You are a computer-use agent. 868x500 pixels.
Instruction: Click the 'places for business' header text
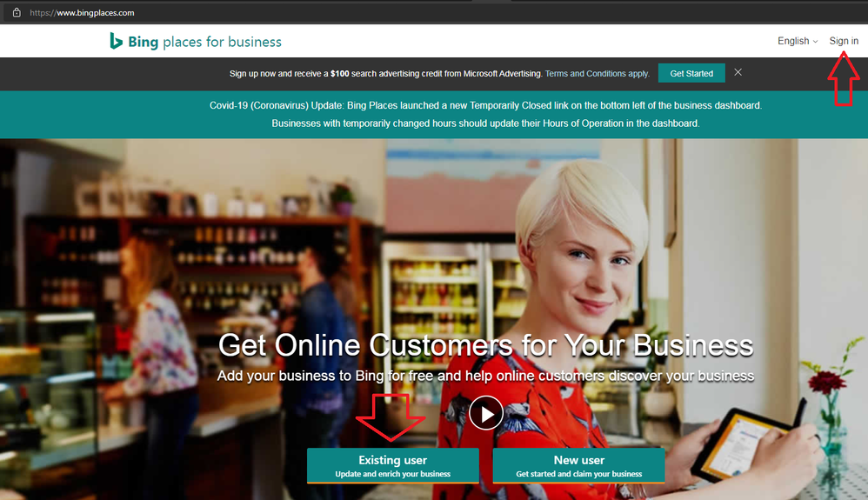[x=222, y=42]
